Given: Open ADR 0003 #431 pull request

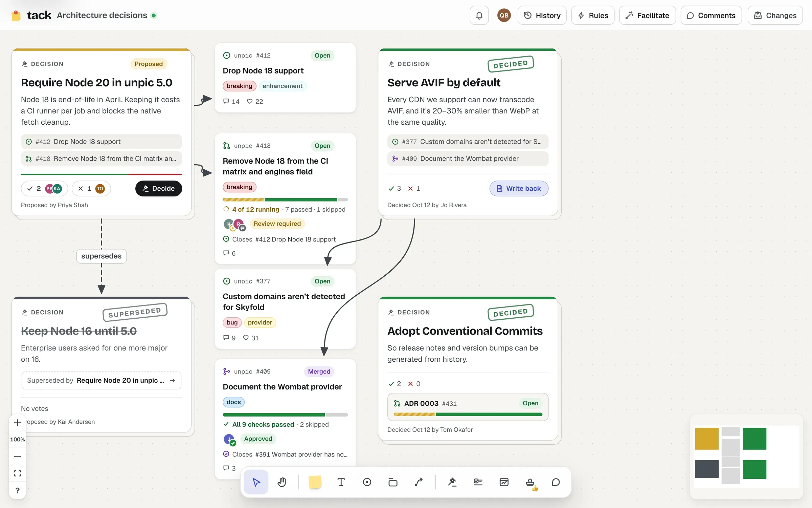Looking at the screenshot, I should coord(468,407).
